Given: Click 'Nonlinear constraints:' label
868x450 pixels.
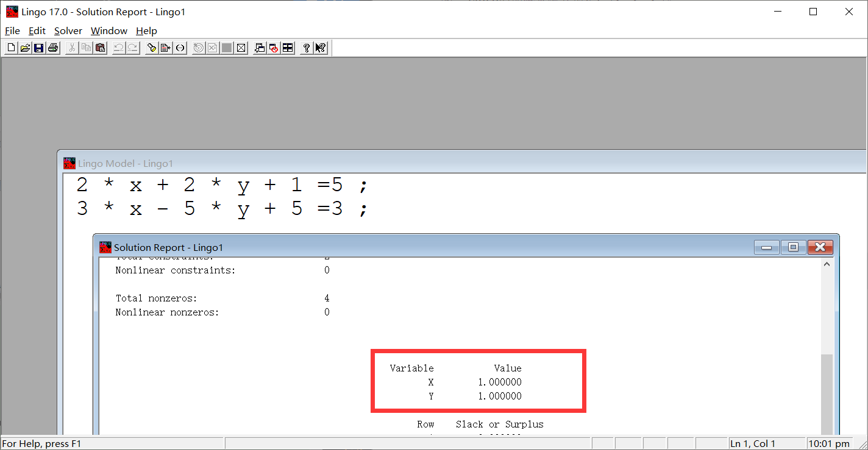Looking at the screenshot, I should [176, 270].
